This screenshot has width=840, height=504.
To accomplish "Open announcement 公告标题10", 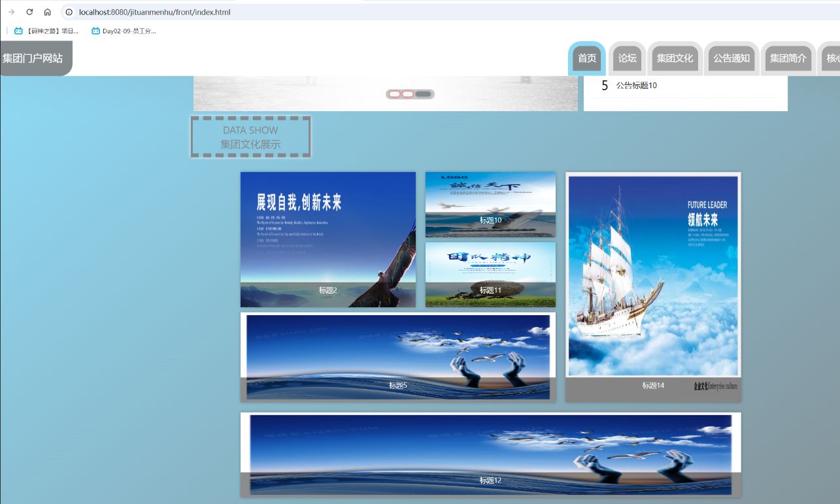I will pyautogui.click(x=637, y=86).
